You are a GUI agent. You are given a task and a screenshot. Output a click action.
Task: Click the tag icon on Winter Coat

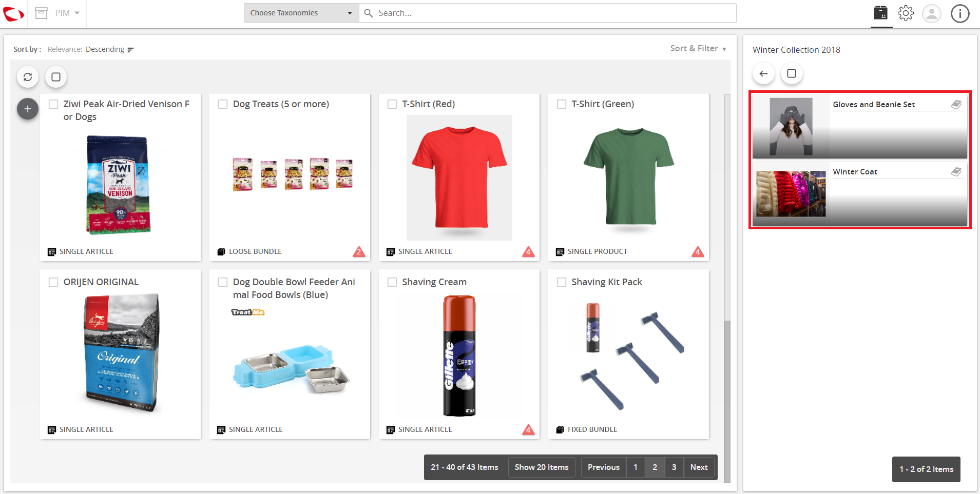[956, 172]
